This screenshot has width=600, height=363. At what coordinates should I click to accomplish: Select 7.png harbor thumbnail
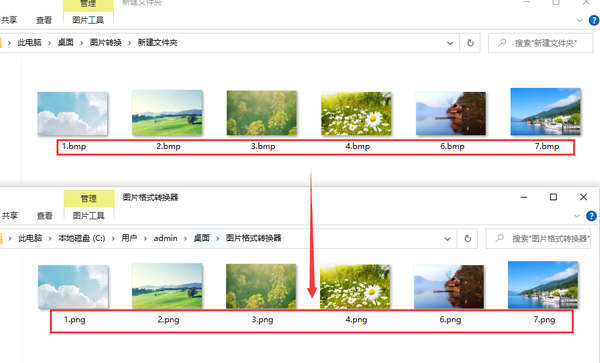(543, 285)
